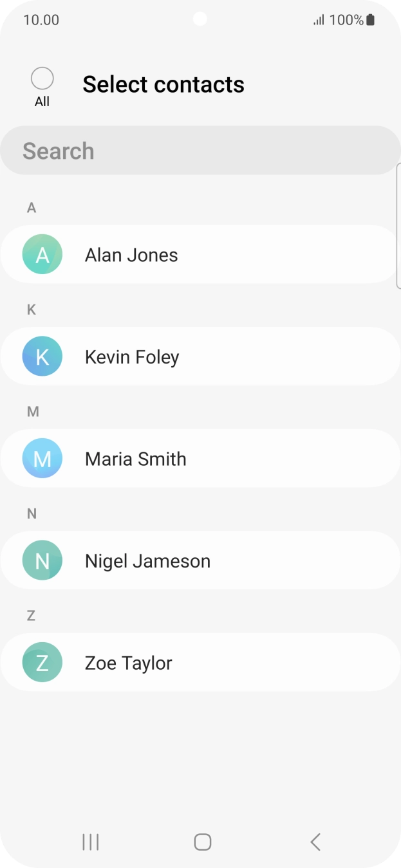Tap Zoe Taylor's Z avatar
This screenshot has width=401, height=868.
[42, 663]
